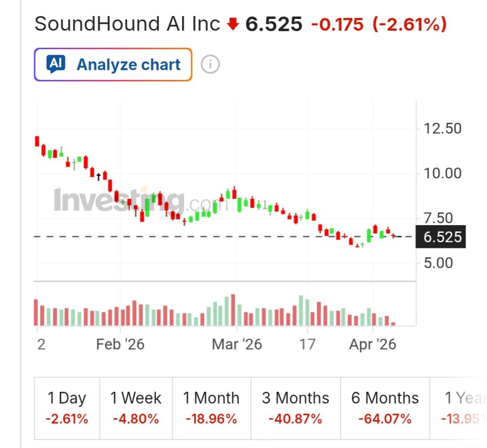Click the Apr '26 axis label
487x448 pixels.
[373, 344]
